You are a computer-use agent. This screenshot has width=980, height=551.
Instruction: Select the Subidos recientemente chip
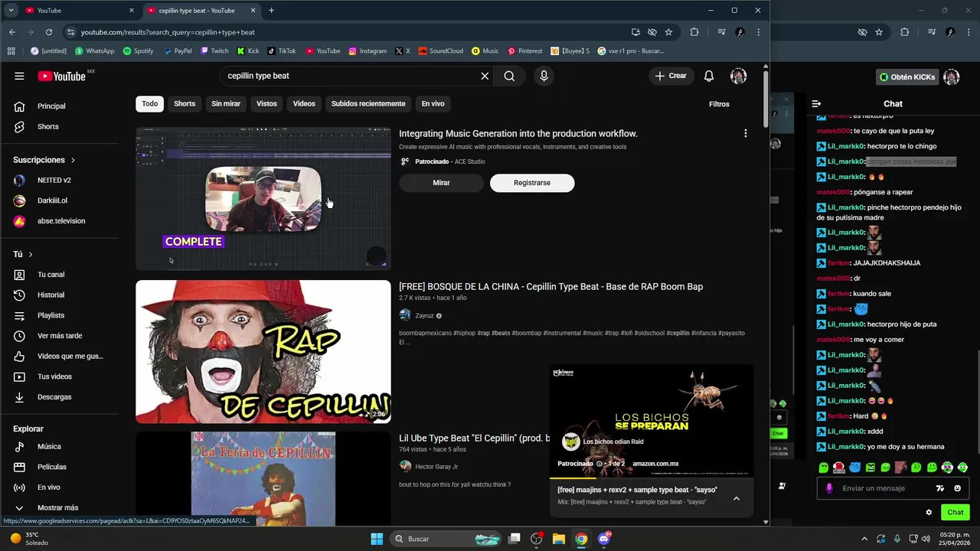(368, 103)
